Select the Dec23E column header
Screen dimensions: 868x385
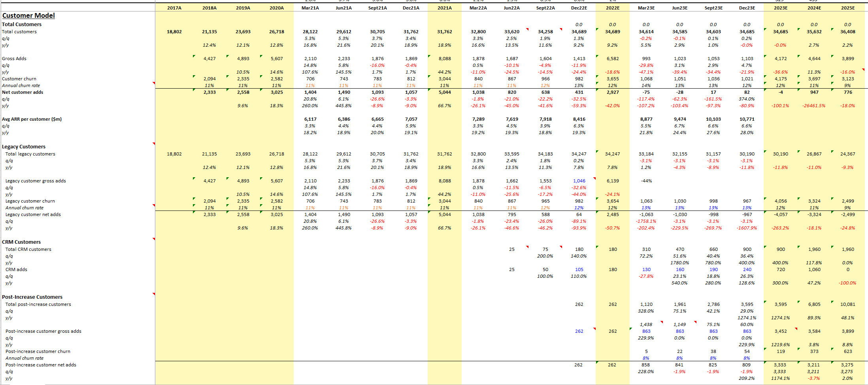click(x=747, y=8)
